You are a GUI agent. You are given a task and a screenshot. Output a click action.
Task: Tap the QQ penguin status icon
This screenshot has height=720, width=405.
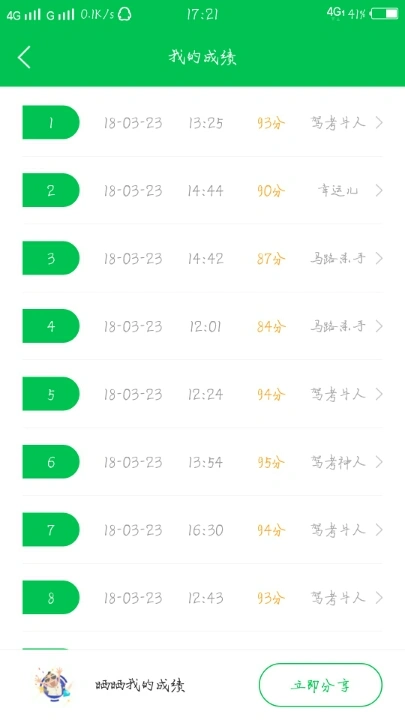pos(125,14)
